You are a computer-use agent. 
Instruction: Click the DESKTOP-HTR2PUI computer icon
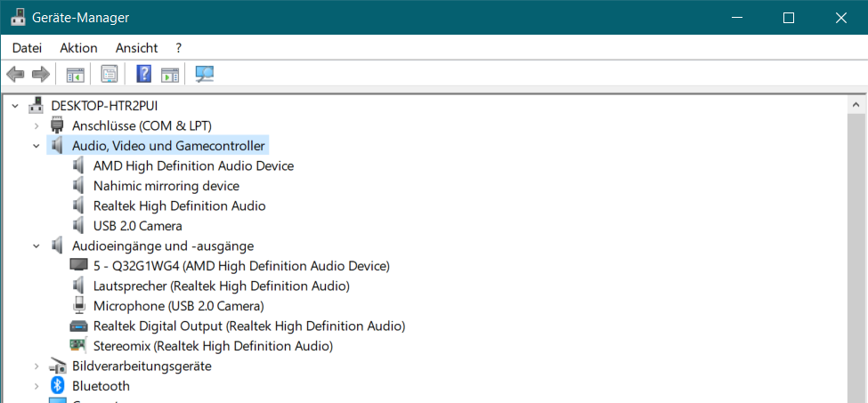[x=37, y=105]
